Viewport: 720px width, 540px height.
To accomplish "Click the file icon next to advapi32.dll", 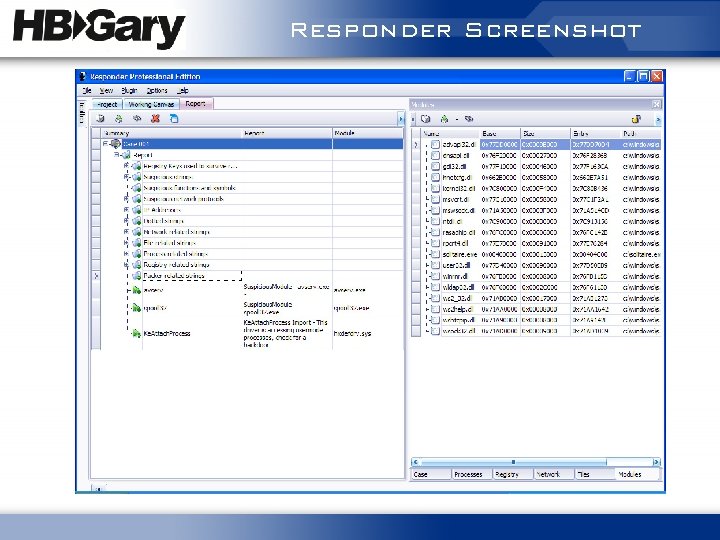I will click(x=435, y=144).
